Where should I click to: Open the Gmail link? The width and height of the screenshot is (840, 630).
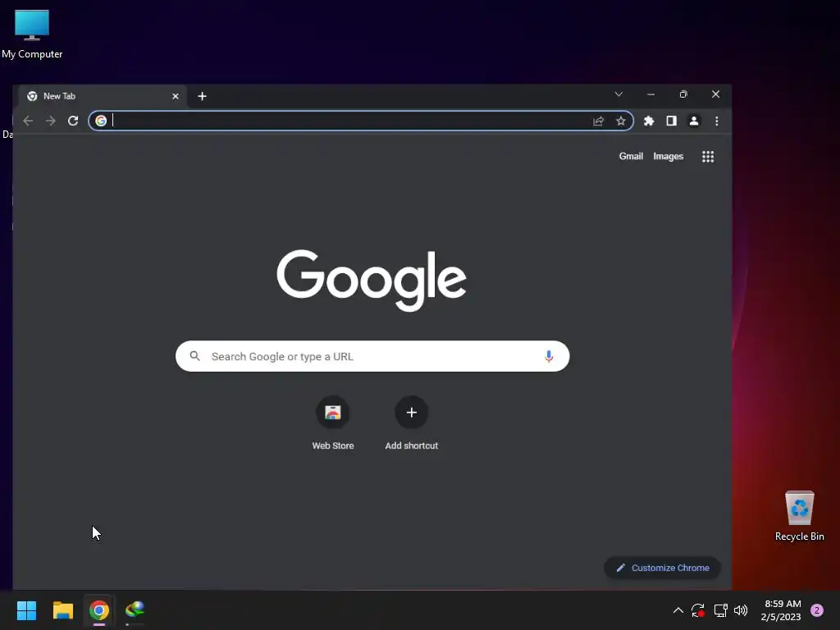coord(631,157)
